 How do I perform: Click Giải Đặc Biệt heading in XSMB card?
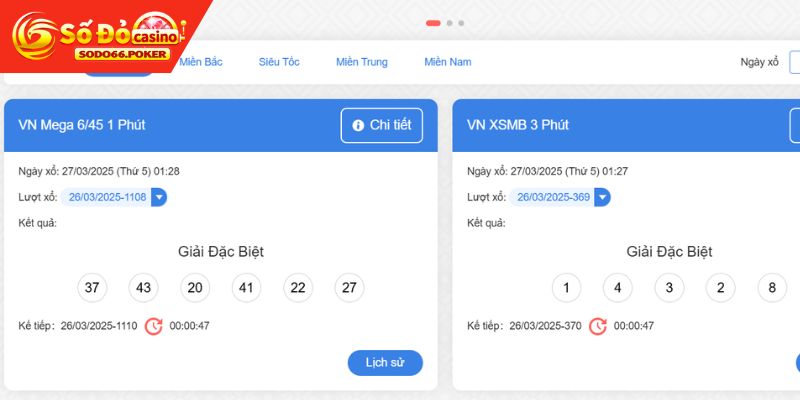669,252
